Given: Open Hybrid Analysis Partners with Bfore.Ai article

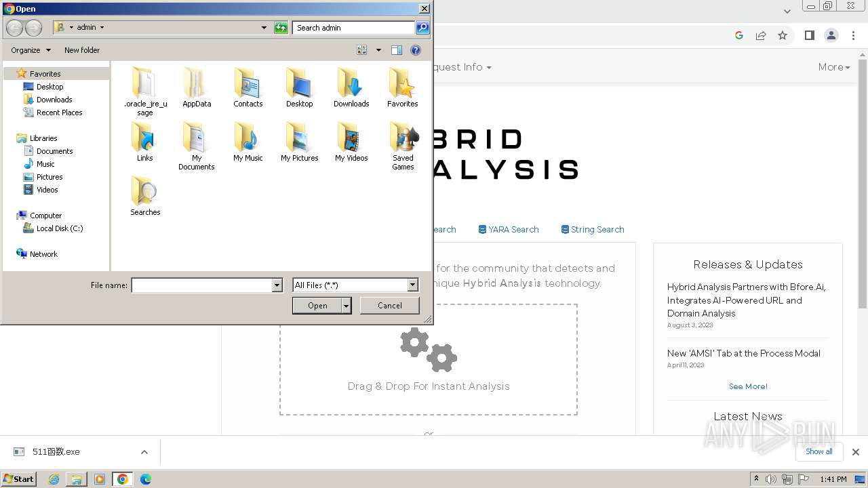Looking at the screenshot, I should 746,300.
